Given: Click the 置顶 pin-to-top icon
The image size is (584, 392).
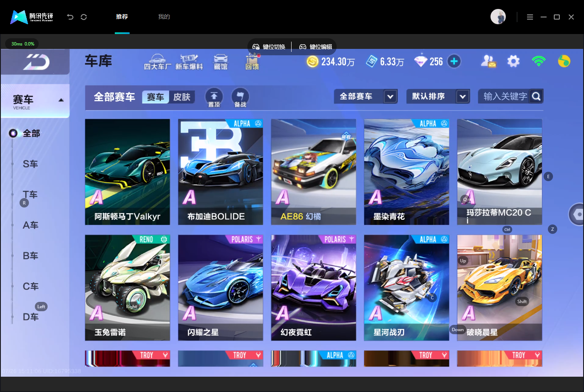Looking at the screenshot, I should 214,97.
